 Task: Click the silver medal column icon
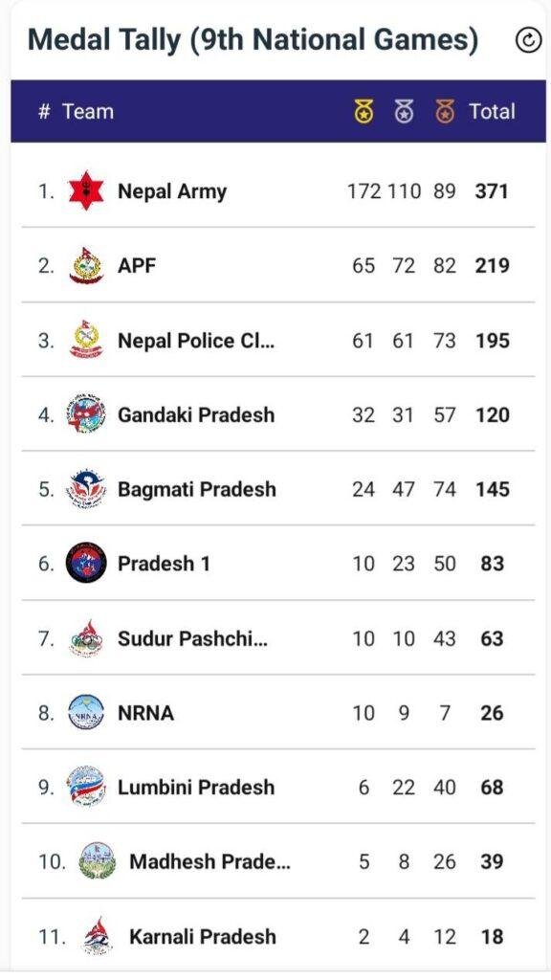pyautogui.click(x=404, y=112)
